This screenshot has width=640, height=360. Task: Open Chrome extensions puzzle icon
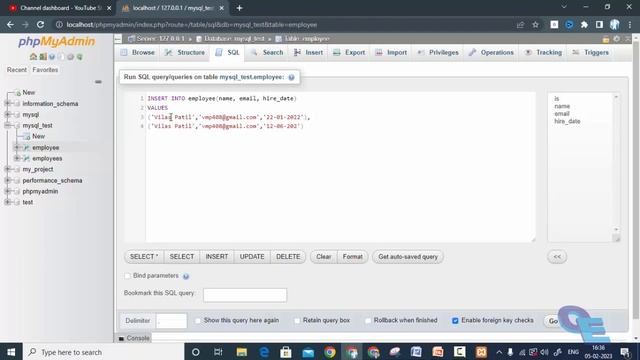point(584,25)
